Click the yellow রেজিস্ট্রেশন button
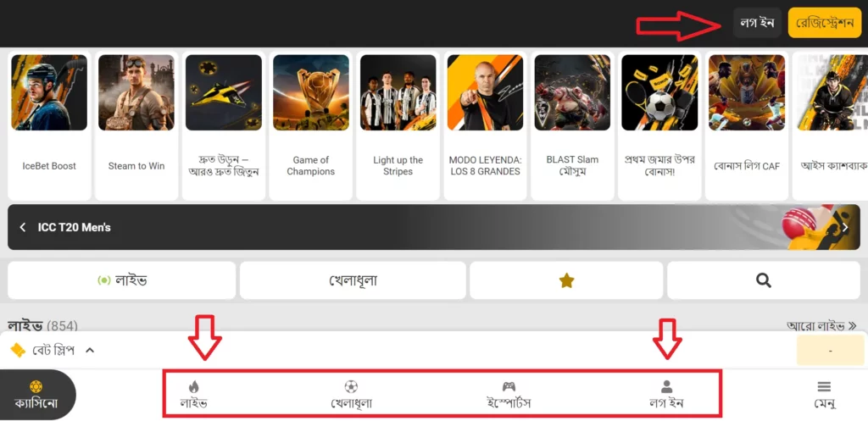Viewport: 868px width, 421px height. tap(824, 23)
